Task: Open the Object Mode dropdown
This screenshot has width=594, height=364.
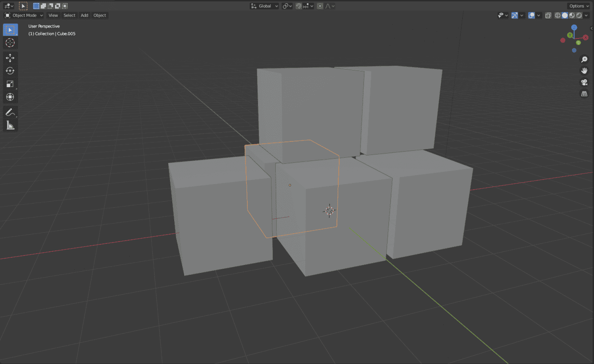Action: tap(23, 15)
